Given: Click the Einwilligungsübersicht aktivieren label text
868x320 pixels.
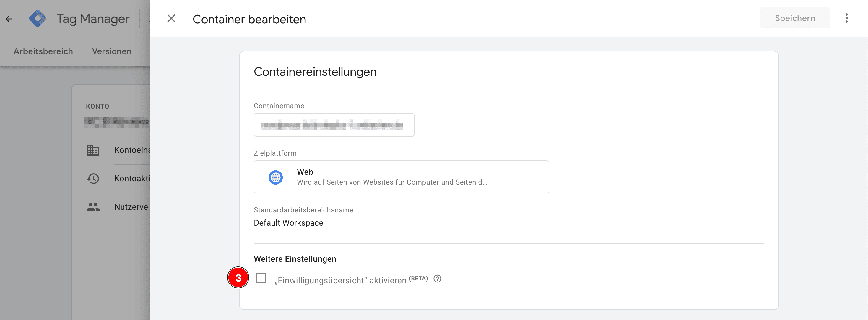Looking at the screenshot, I should pyautogui.click(x=340, y=280).
